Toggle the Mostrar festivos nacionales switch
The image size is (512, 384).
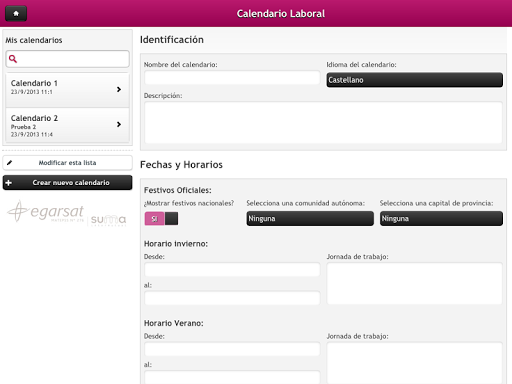[161, 219]
